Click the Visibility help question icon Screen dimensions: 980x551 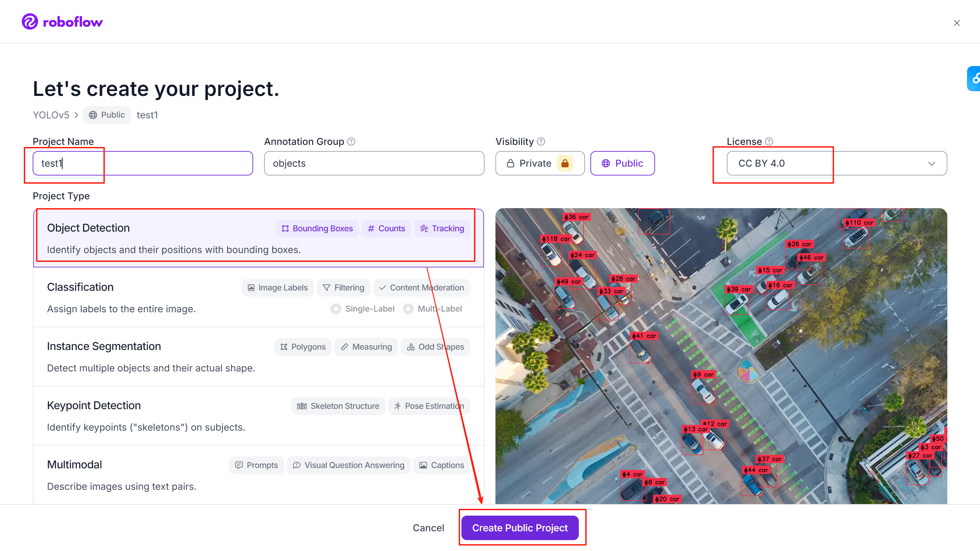pyautogui.click(x=541, y=141)
